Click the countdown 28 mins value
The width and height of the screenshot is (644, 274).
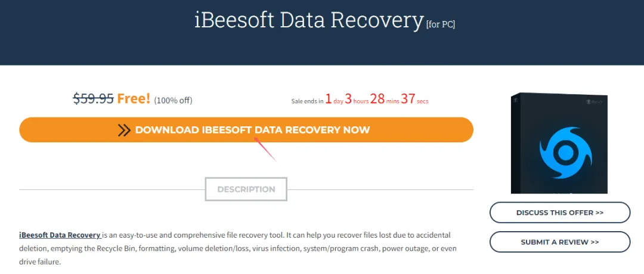click(384, 99)
